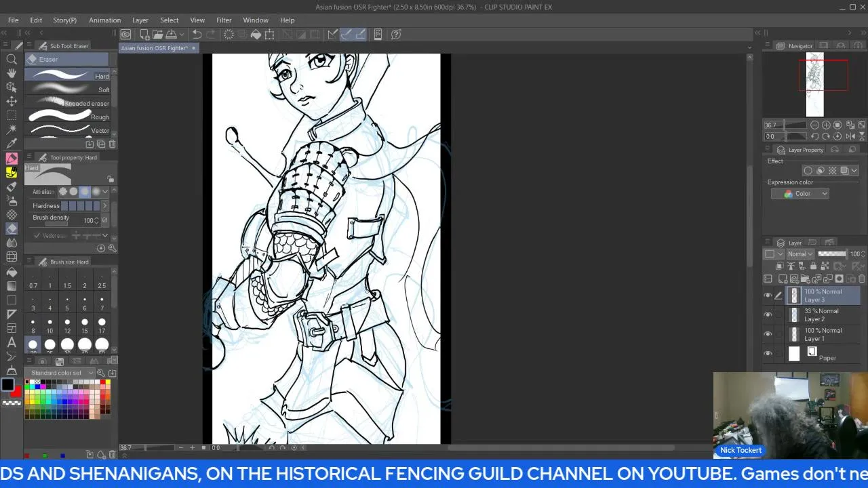Click the Redo arrow in command bar
Viewport: 868px width, 488px height.
click(x=211, y=34)
